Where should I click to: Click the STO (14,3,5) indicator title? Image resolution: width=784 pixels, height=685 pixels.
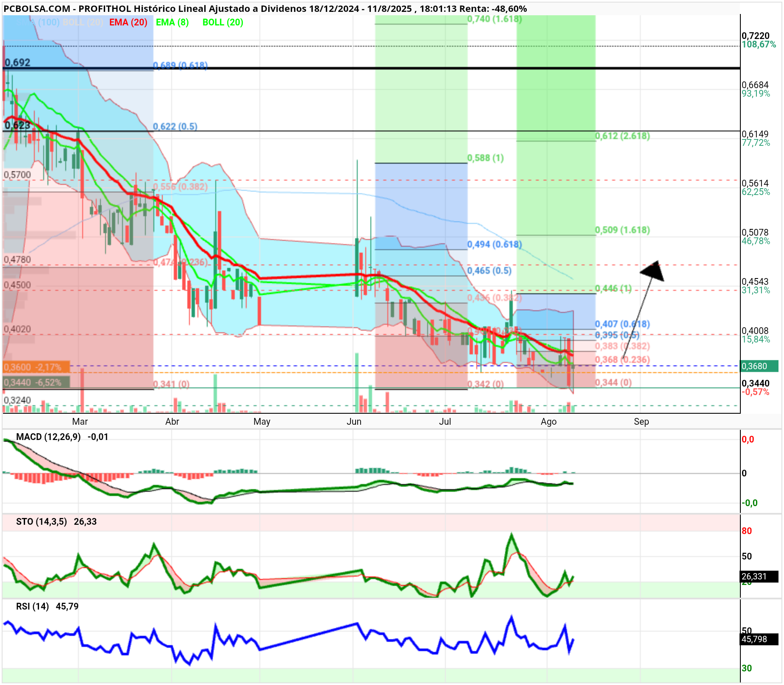[42, 521]
